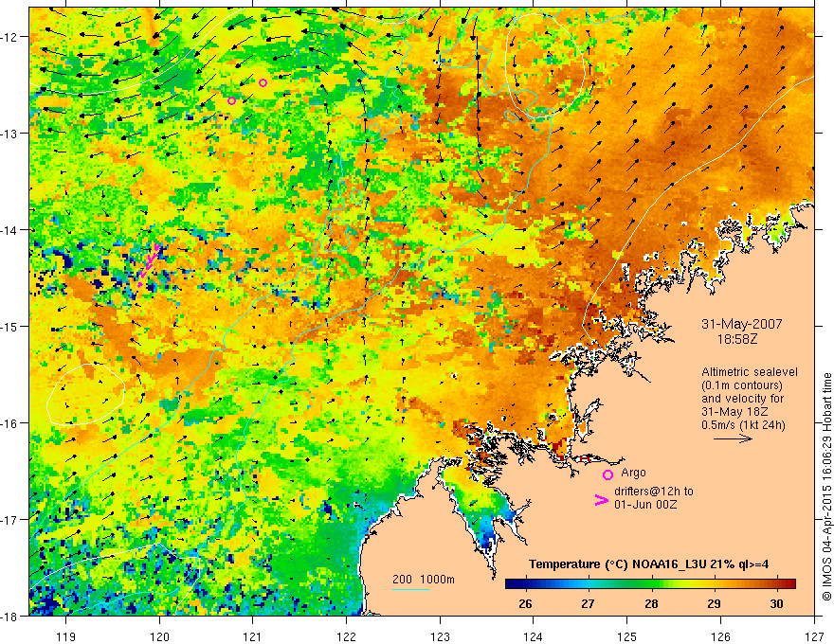Screen dimensions: 834x644
Task: Click the 'Argo' legend label
Action: (x=633, y=473)
